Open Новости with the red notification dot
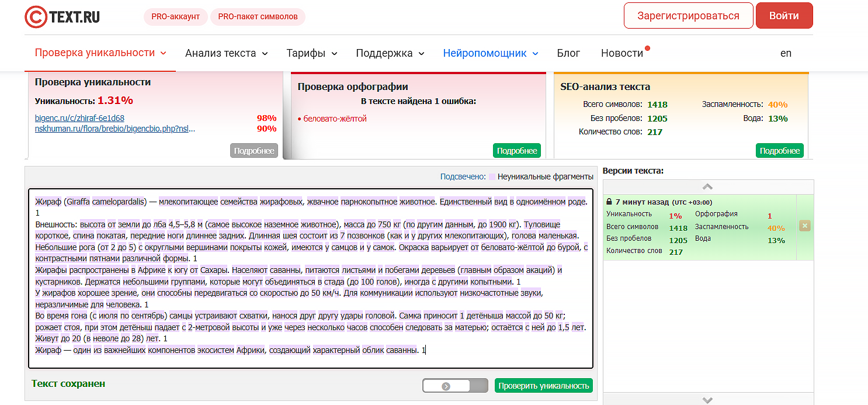The width and height of the screenshot is (868, 405). 622,53
